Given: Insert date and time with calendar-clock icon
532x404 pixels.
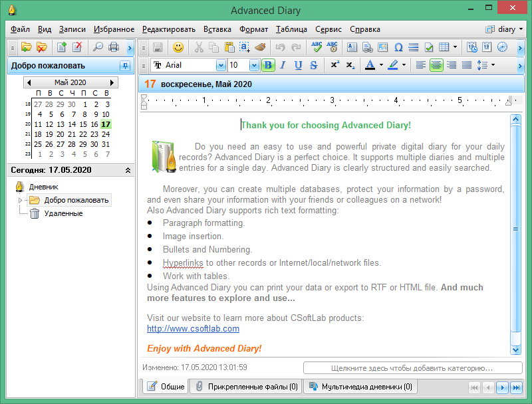Looking at the screenshot, I should (x=471, y=47).
